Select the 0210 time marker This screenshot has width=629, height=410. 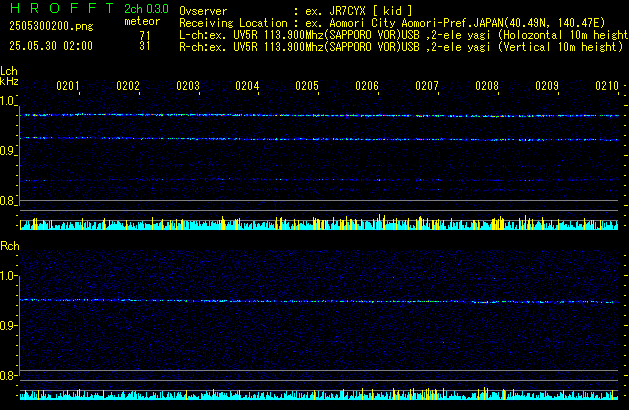607,86
